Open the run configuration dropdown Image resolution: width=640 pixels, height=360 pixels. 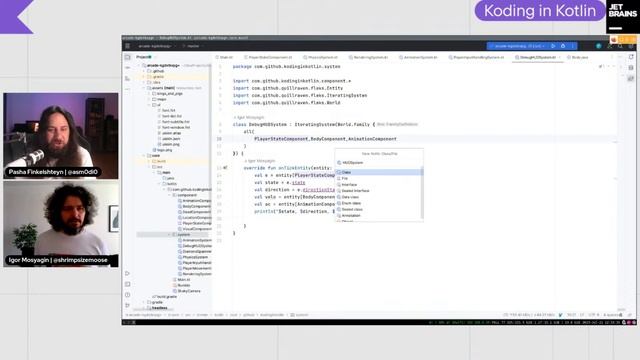518,46
